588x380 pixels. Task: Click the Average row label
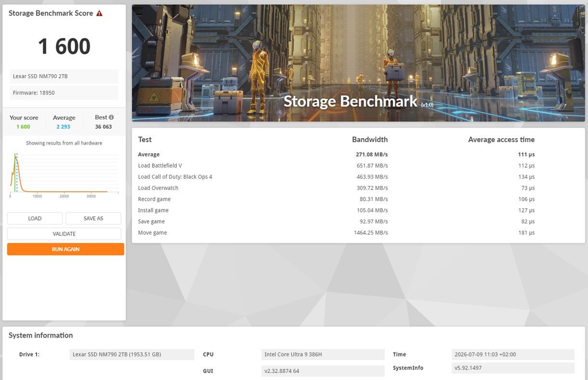pos(149,155)
